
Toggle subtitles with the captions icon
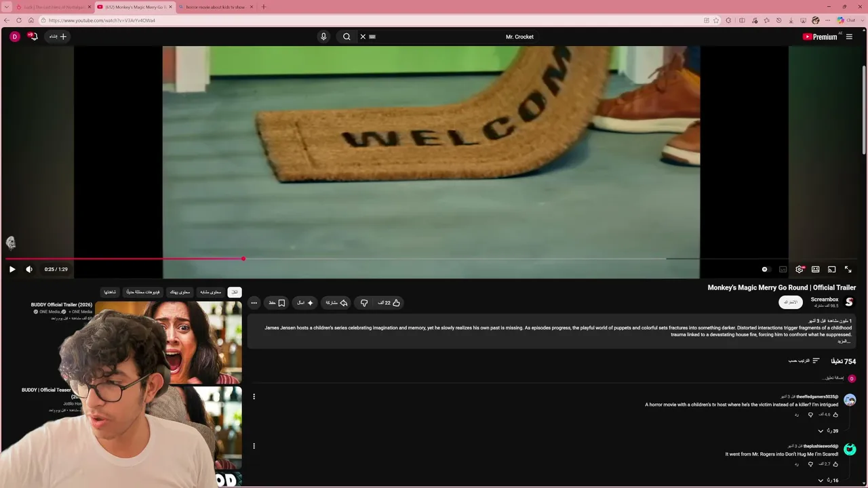[783, 269]
